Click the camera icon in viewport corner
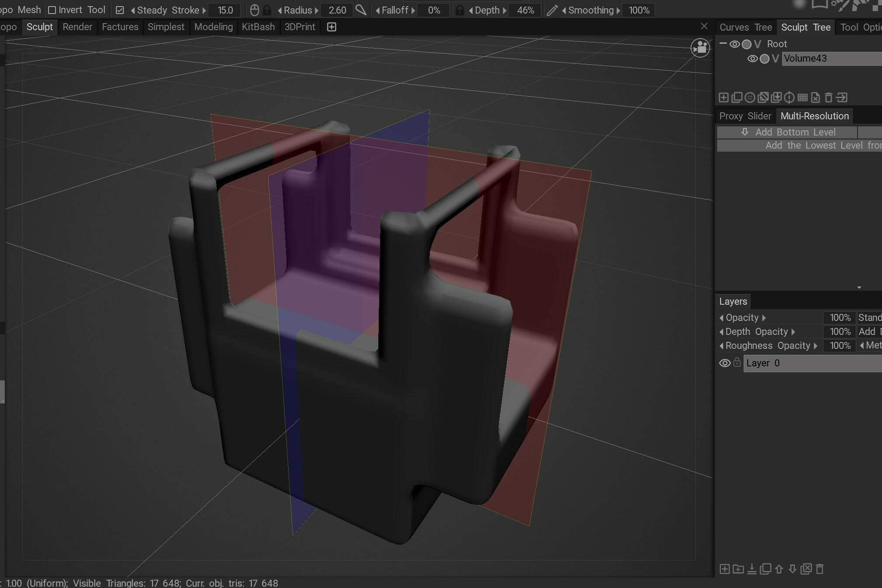Screen dimensions: 882x588 click(700, 48)
